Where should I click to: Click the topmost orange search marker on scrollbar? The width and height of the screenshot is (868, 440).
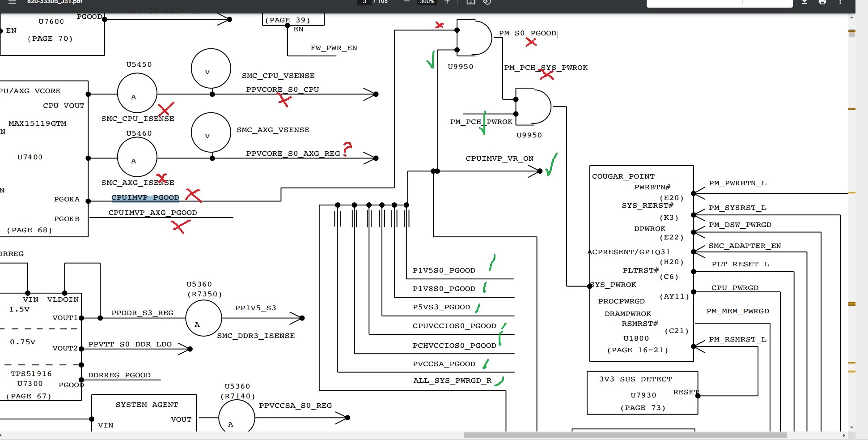click(851, 31)
